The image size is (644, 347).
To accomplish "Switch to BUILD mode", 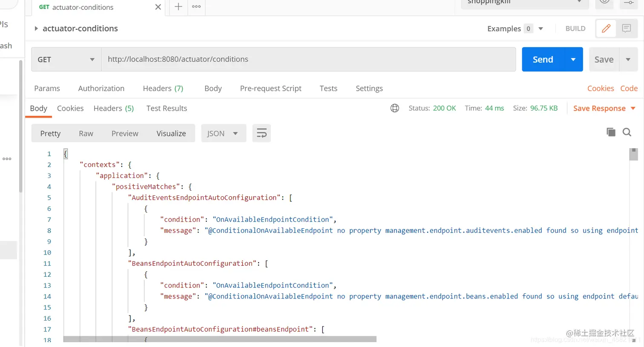I will point(575,29).
